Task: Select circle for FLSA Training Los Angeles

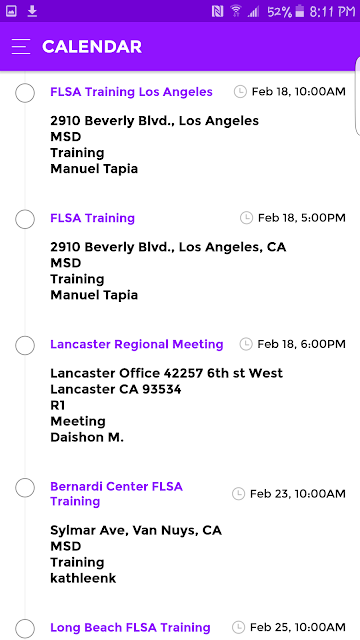Action: (x=25, y=93)
